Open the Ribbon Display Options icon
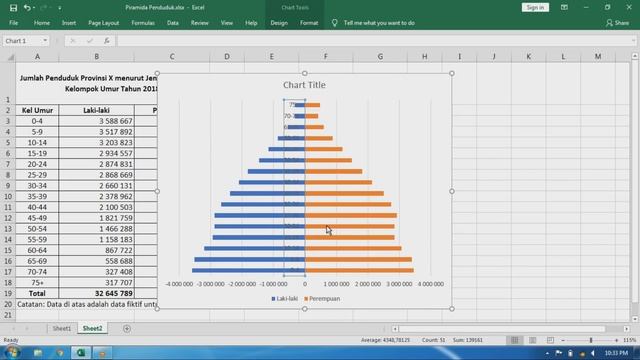The height and width of the screenshot is (360, 640). pyautogui.click(x=564, y=7)
